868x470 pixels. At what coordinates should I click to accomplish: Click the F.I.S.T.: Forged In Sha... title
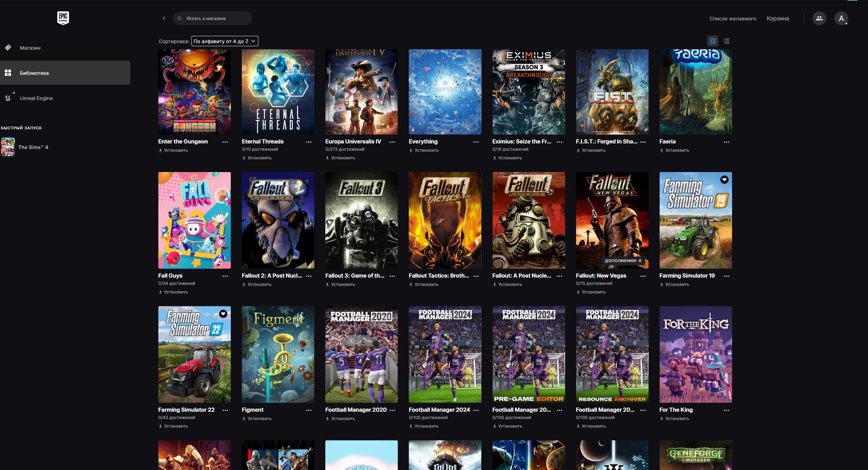[x=606, y=141]
